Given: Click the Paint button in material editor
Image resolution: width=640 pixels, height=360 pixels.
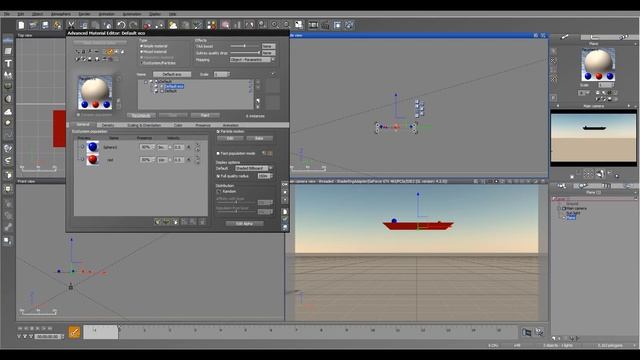Looking at the screenshot, I should click(205, 116).
